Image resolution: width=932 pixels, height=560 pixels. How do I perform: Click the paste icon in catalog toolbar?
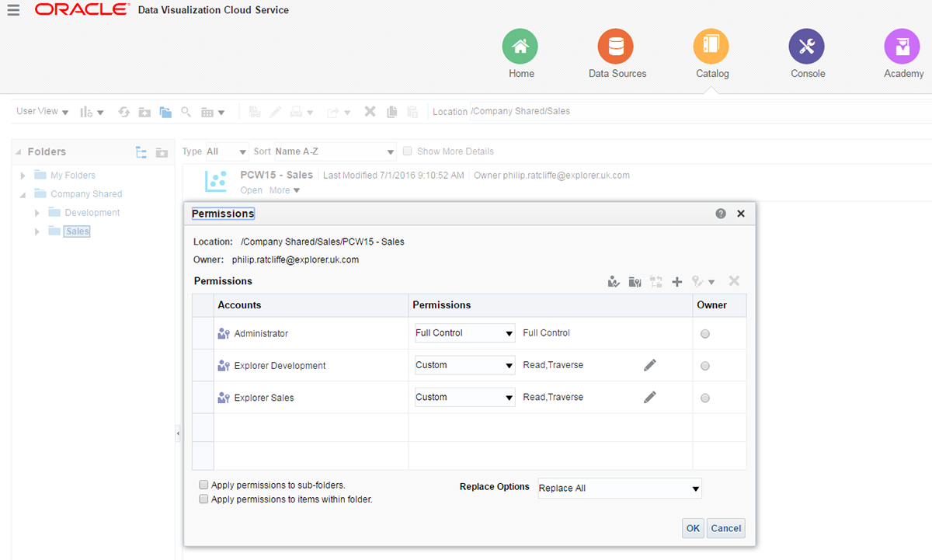(x=412, y=112)
